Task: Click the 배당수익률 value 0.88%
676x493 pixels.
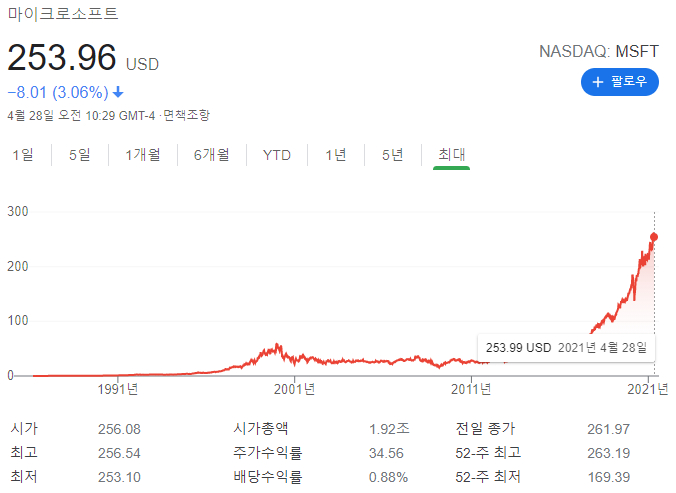Action: 388,477
